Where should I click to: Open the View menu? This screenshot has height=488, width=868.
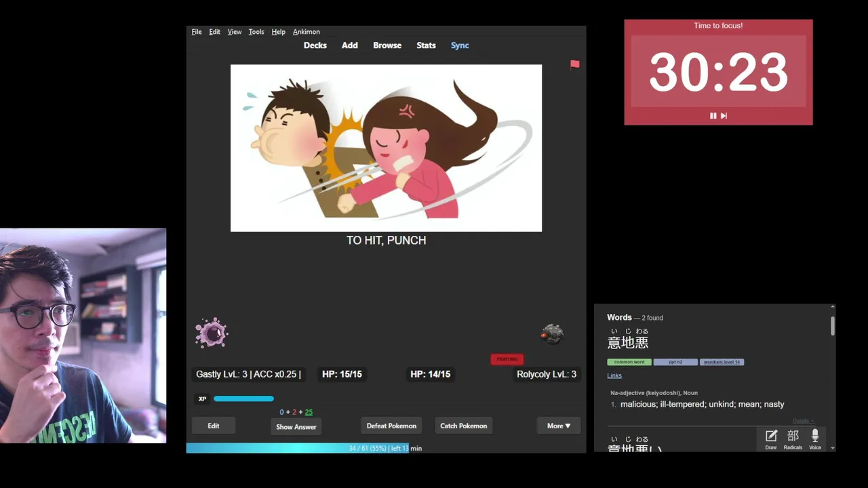[x=235, y=32]
